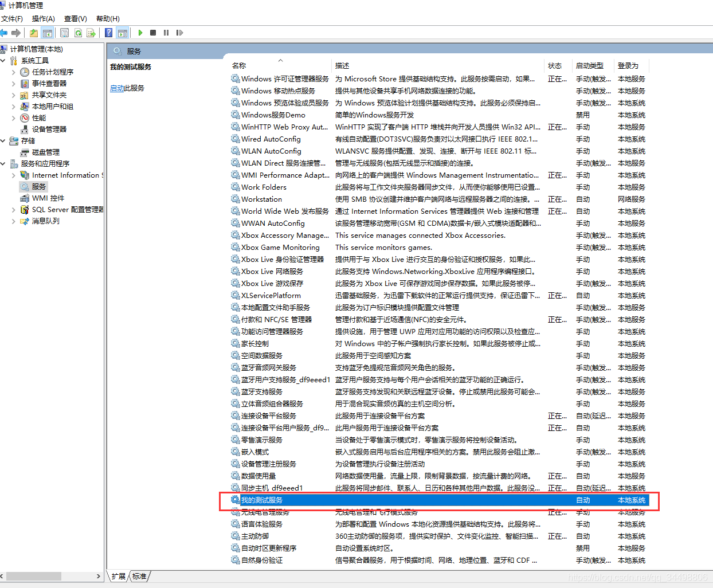Sort services by 启动类型 column header

pos(590,66)
